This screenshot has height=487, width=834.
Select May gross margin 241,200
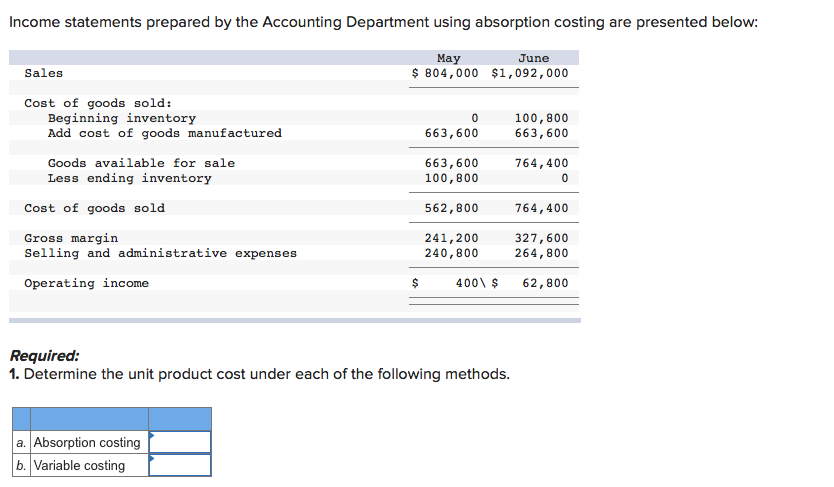coord(452,238)
